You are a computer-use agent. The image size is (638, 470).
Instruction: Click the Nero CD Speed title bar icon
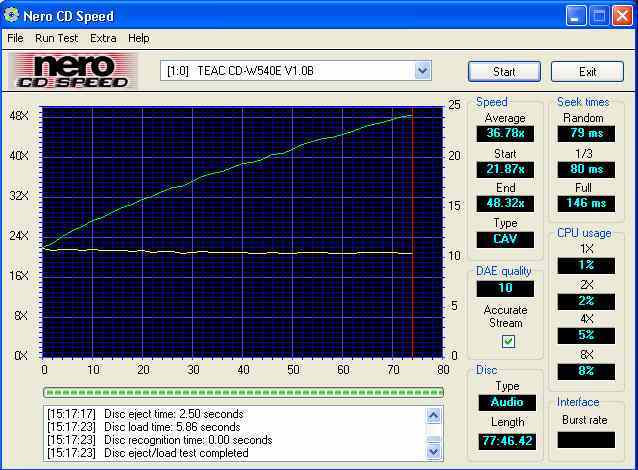click(x=12, y=15)
